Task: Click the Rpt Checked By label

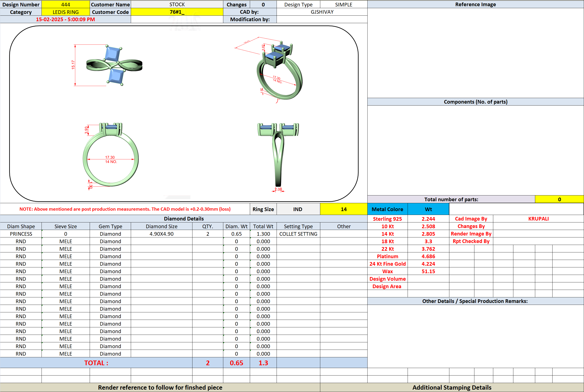Action: [x=471, y=241]
